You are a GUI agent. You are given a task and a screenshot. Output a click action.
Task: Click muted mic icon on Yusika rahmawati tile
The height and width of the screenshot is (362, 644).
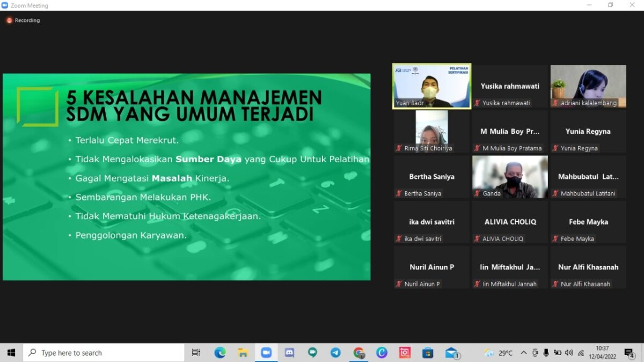[477, 103]
